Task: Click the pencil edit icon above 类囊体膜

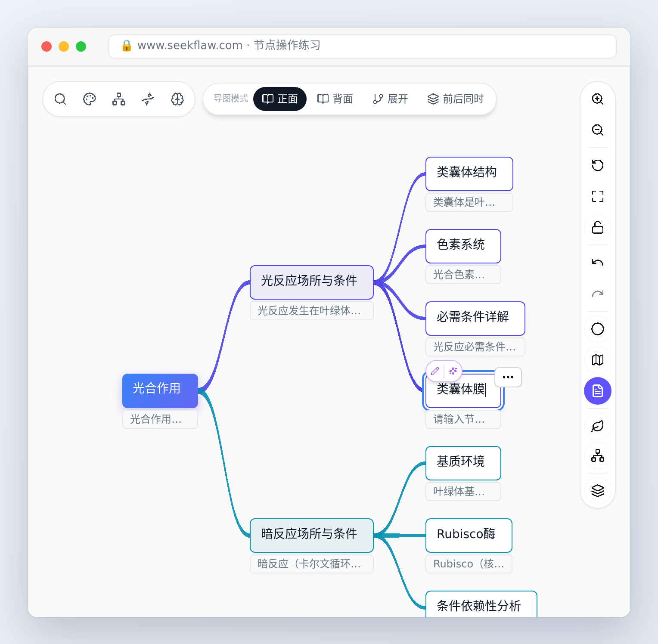Action: (435, 371)
